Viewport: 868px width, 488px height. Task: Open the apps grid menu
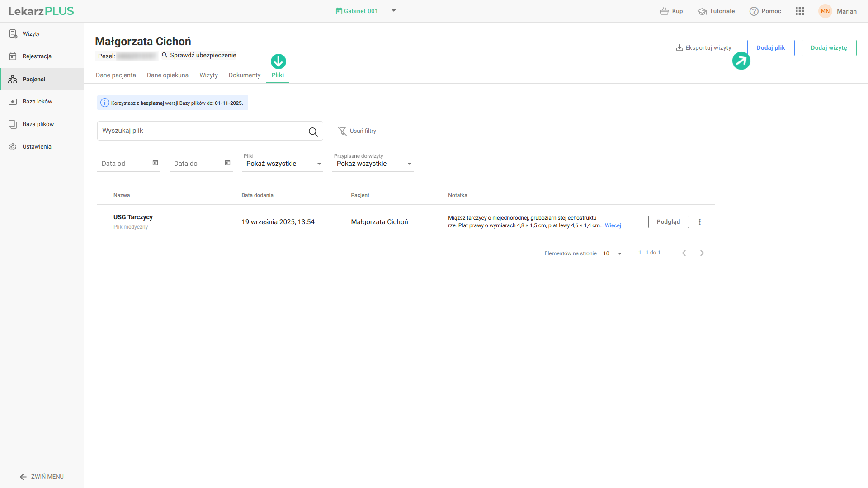(x=799, y=11)
